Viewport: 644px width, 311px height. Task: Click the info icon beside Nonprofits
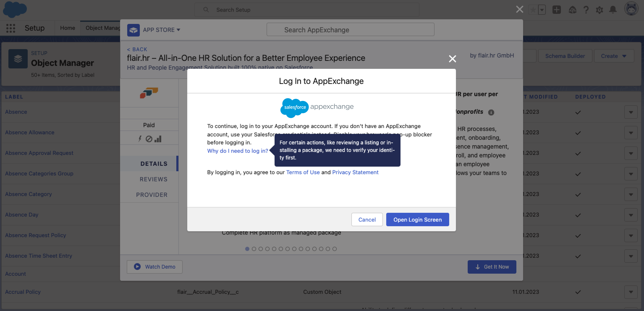(x=491, y=112)
